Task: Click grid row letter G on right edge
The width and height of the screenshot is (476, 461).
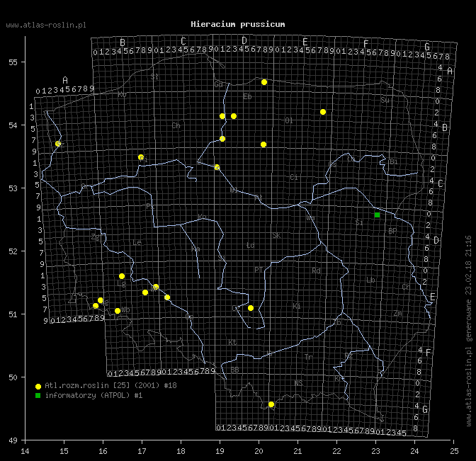Action: [x=425, y=409]
